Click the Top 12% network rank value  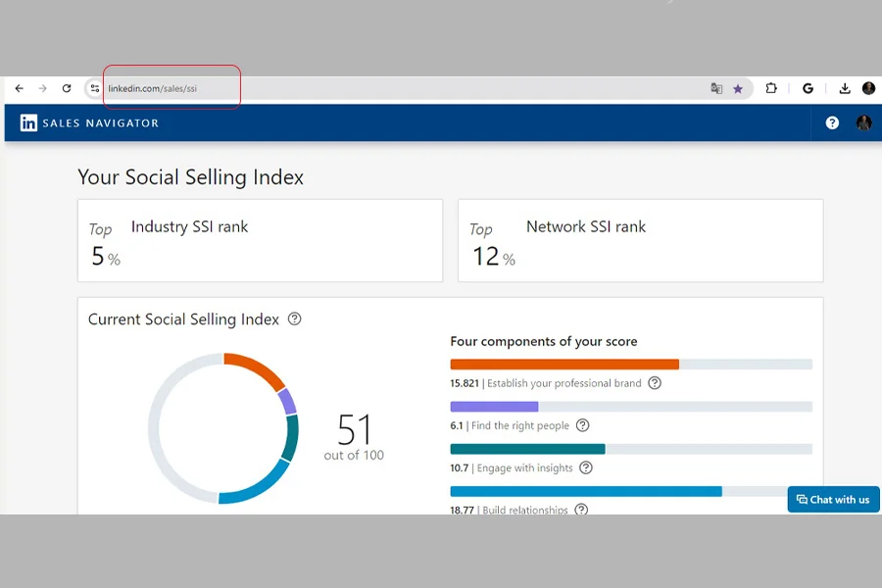(493, 245)
